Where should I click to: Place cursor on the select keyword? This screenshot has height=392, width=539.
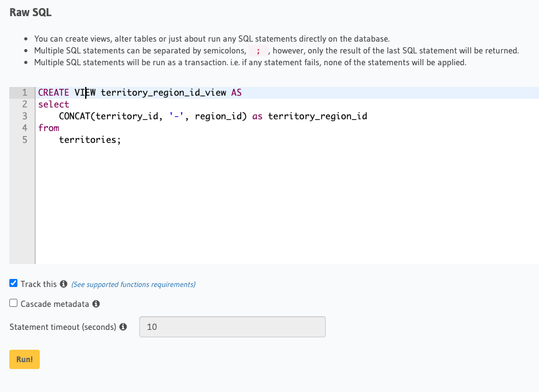click(53, 104)
